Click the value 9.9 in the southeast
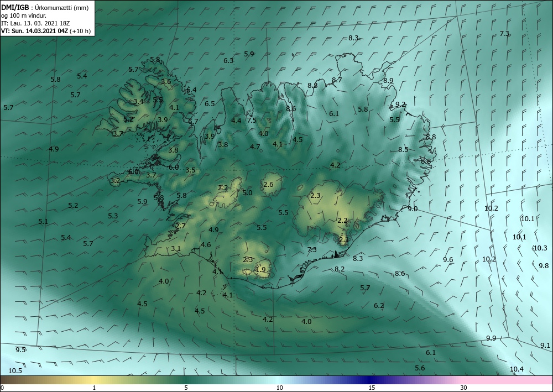 (491, 338)
